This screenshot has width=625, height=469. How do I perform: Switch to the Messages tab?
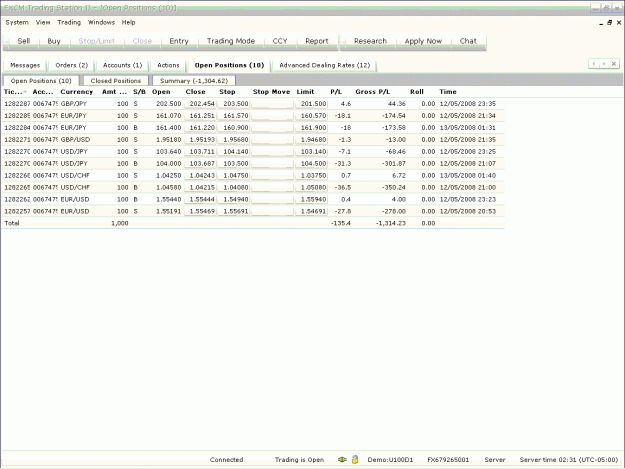point(25,65)
